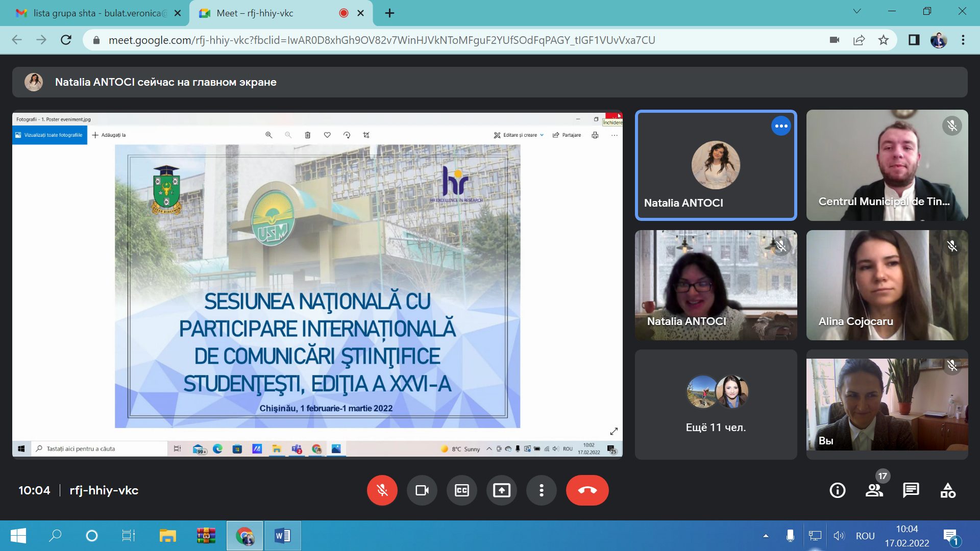This screenshot has width=980, height=551.
Task: Show the participants list panel
Action: pyautogui.click(x=874, y=490)
